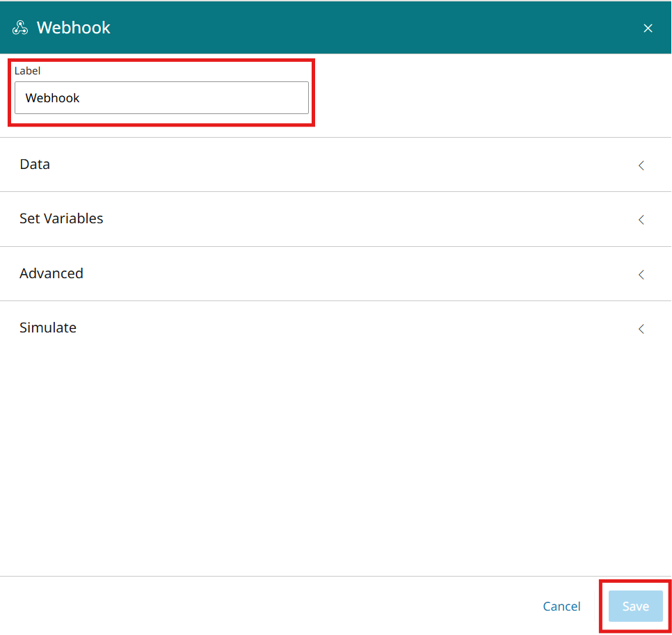Expand the Data section chevron
672x635 pixels.
pos(641,166)
